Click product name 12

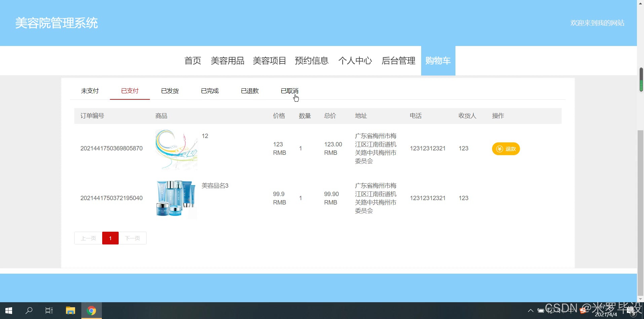pyautogui.click(x=205, y=136)
